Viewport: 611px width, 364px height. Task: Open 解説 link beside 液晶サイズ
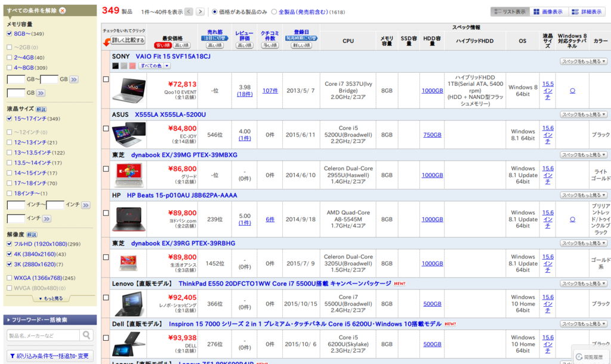(41, 109)
